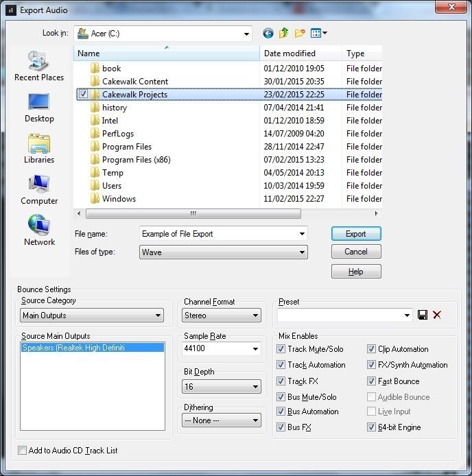Click the red X delete preset icon

click(x=437, y=315)
